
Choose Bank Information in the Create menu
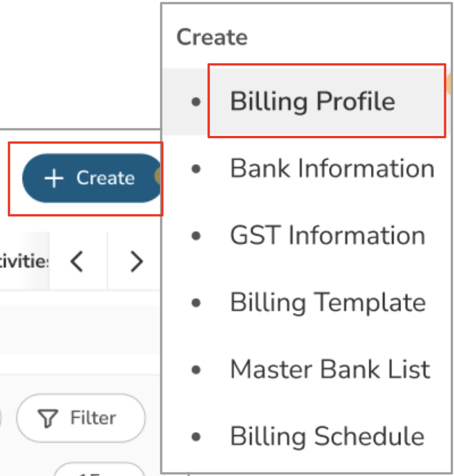(332, 169)
